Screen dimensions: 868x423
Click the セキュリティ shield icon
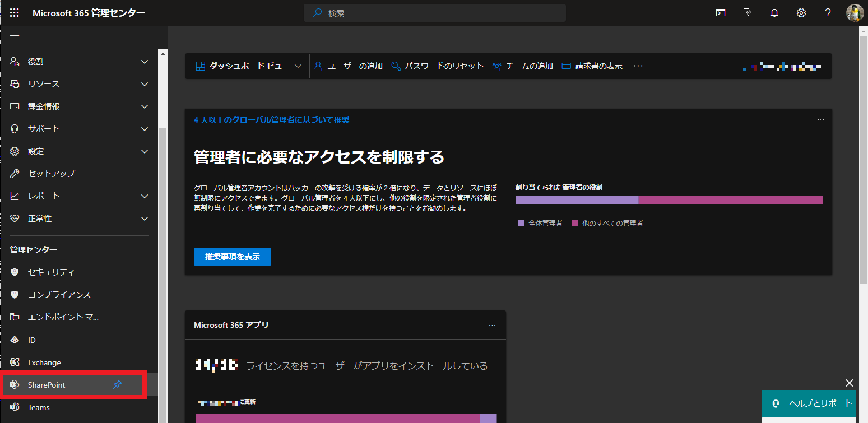pyautogui.click(x=15, y=272)
